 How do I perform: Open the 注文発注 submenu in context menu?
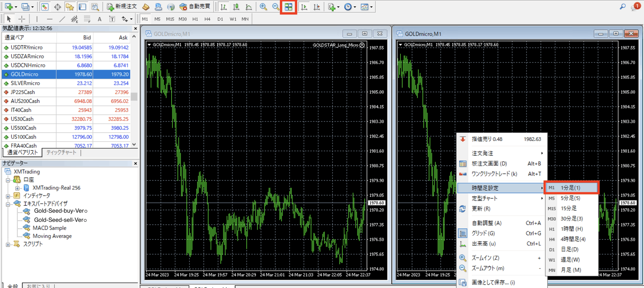coord(502,153)
